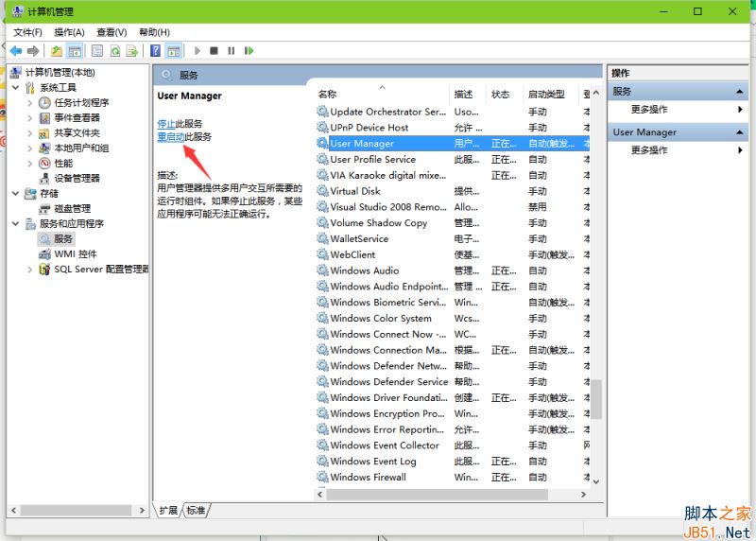Click the services list scroll-down arrow

click(596, 481)
